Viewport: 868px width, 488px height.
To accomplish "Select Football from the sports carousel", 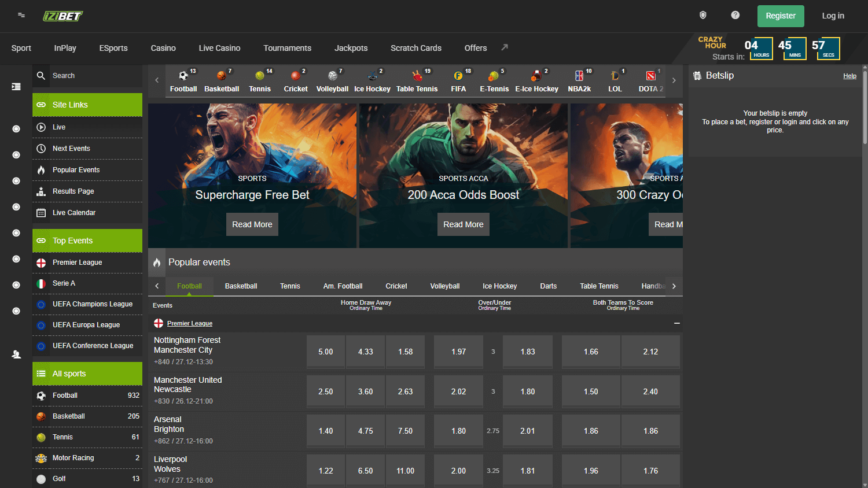I will click(x=183, y=80).
